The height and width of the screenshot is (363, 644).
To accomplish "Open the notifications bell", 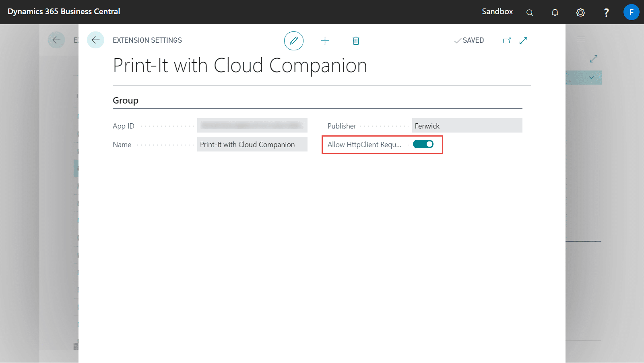I will click(555, 12).
